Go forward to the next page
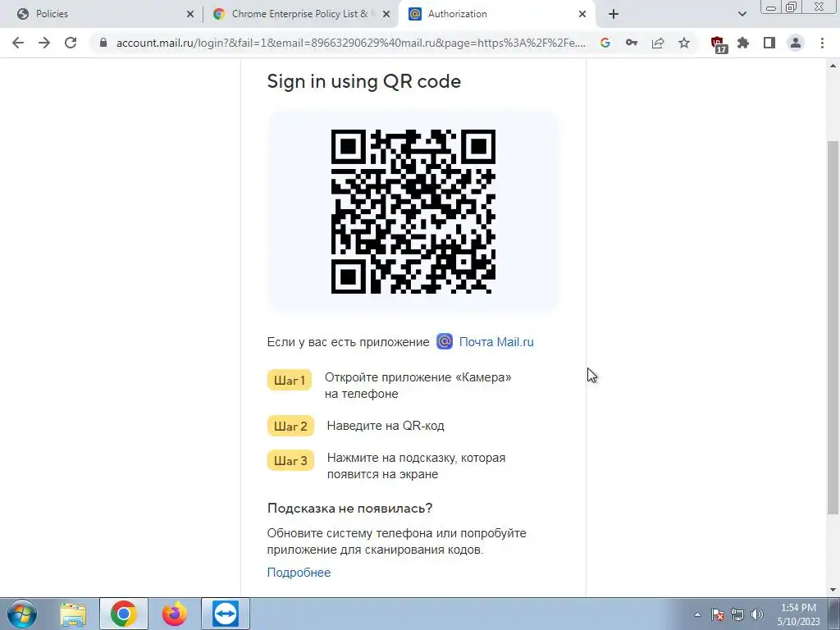Image resolution: width=840 pixels, height=630 pixels. click(x=44, y=43)
